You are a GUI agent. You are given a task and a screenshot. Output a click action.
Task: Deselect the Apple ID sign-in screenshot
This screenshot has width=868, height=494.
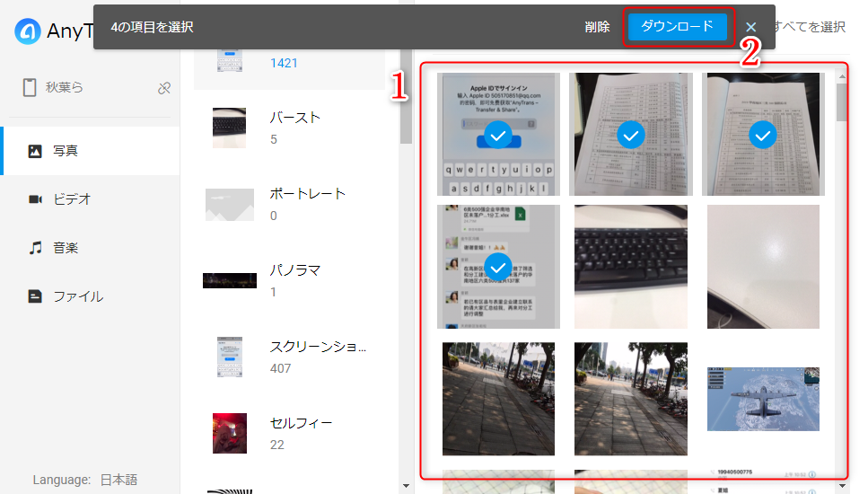click(498, 135)
